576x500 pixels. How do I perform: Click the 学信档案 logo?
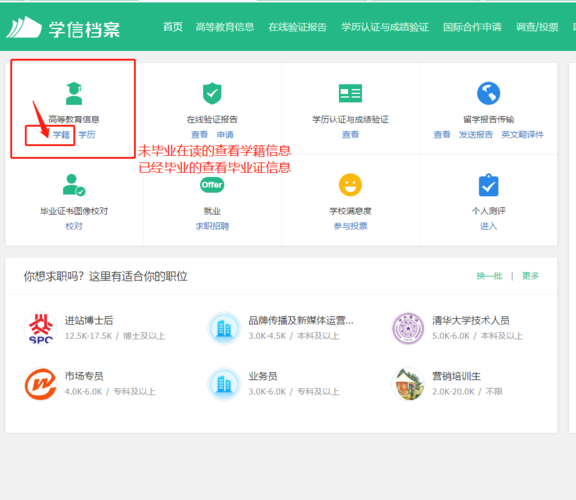point(63,28)
